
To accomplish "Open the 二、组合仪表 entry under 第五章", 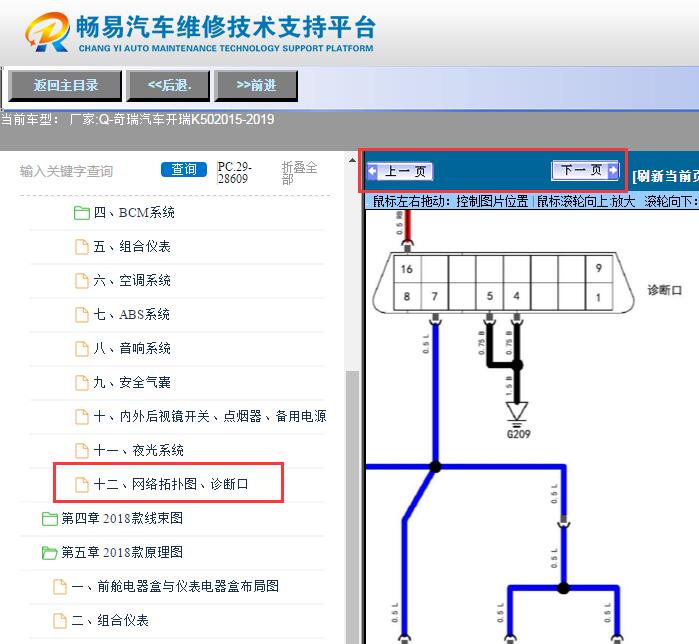I will (x=110, y=620).
